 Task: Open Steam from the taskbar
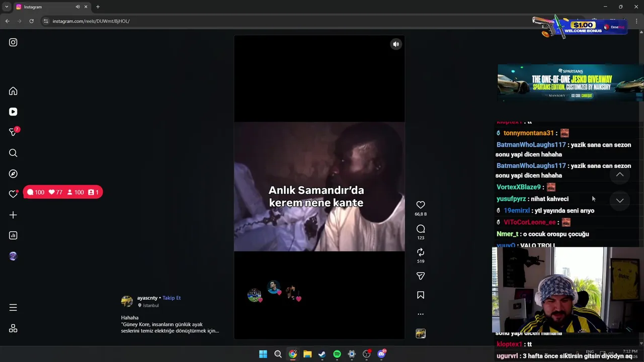pos(322,354)
